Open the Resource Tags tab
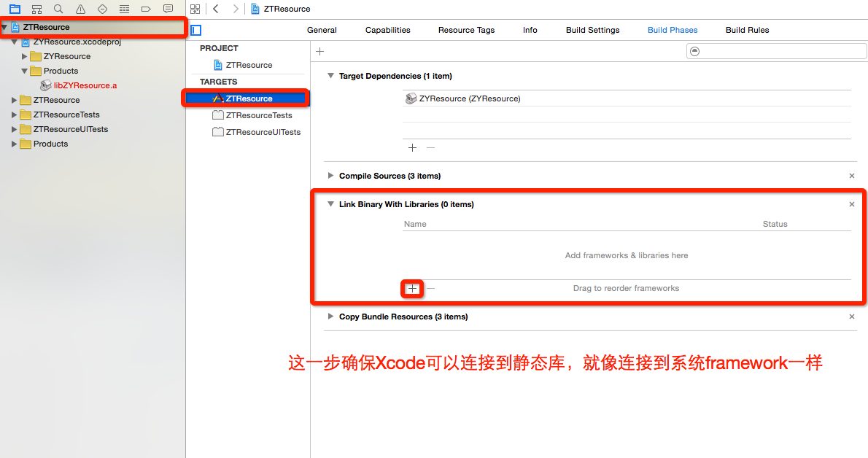868x458 pixels. pyautogui.click(x=466, y=30)
